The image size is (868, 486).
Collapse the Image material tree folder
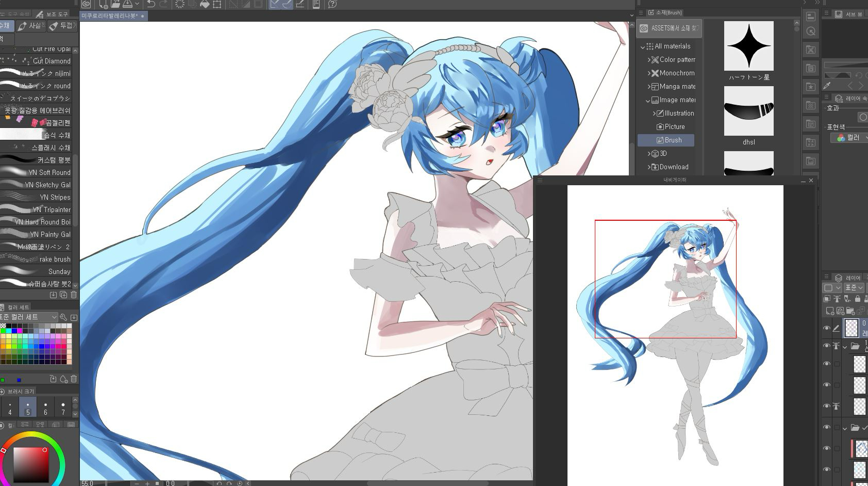click(x=648, y=100)
